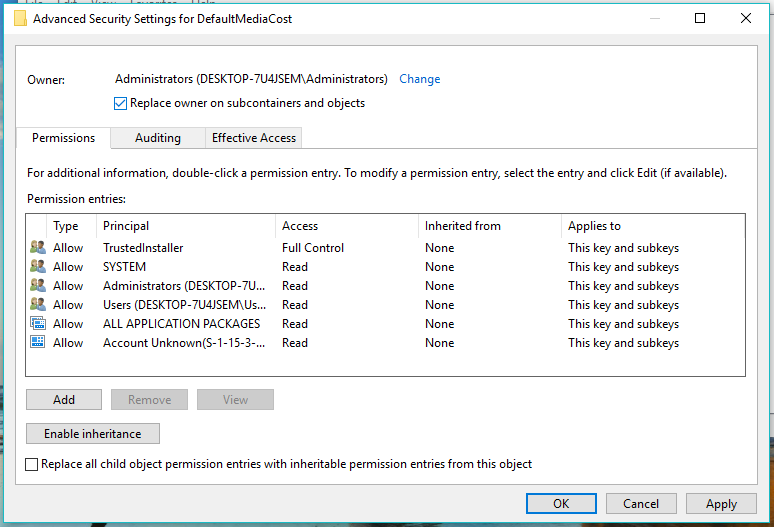Sort by the Principal column header
This screenshot has width=774, height=527.
click(x=185, y=226)
